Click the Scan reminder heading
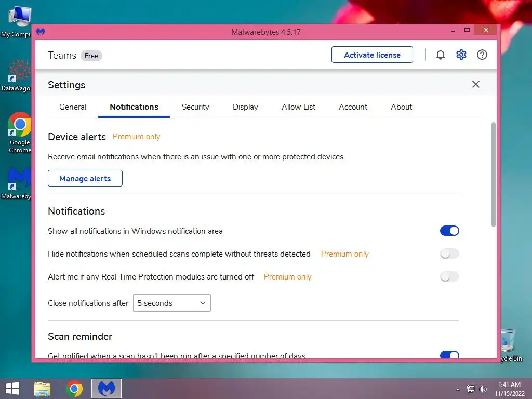The image size is (532, 399). 80,336
